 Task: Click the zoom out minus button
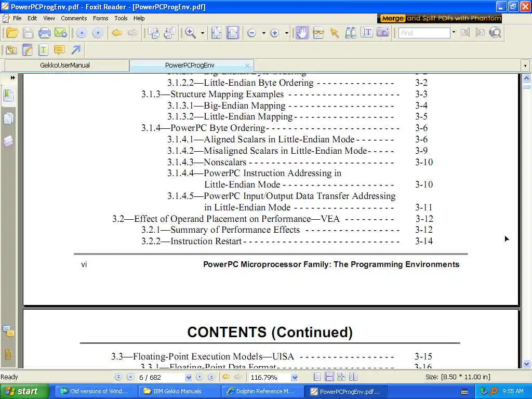[x=251, y=33]
